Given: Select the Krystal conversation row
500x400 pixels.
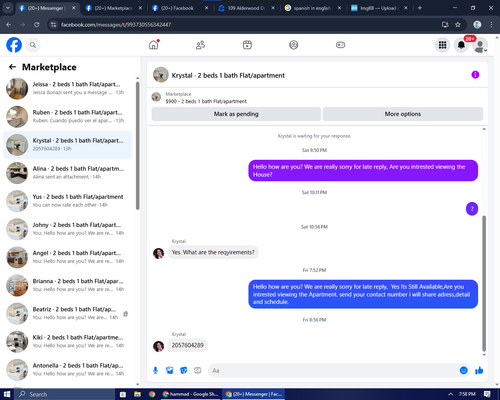Looking at the screenshot, I should (x=67, y=145).
